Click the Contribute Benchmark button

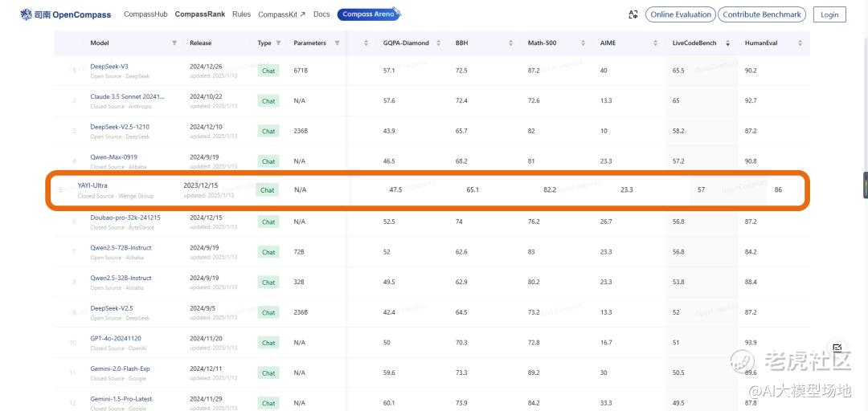click(762, 14)
